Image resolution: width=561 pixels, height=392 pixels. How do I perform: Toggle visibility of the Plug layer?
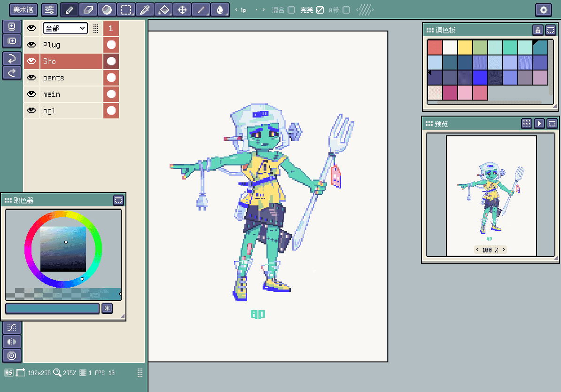[31, 45]
